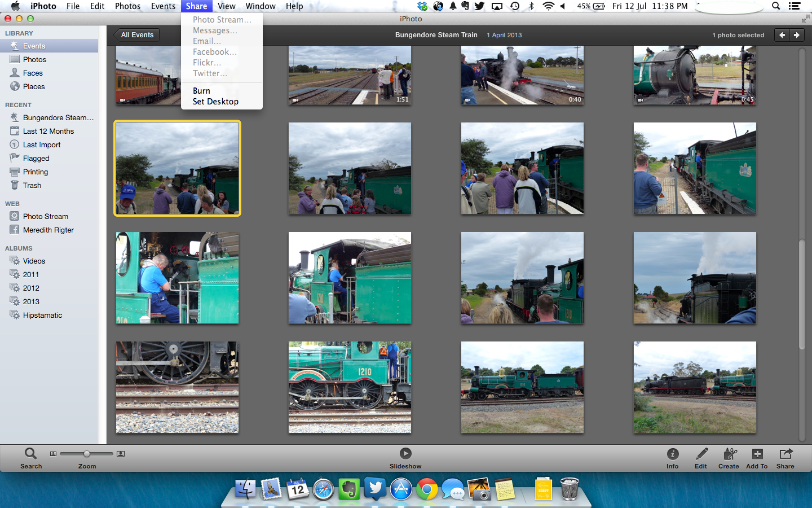Click the All Events back button

pos(136,35)
